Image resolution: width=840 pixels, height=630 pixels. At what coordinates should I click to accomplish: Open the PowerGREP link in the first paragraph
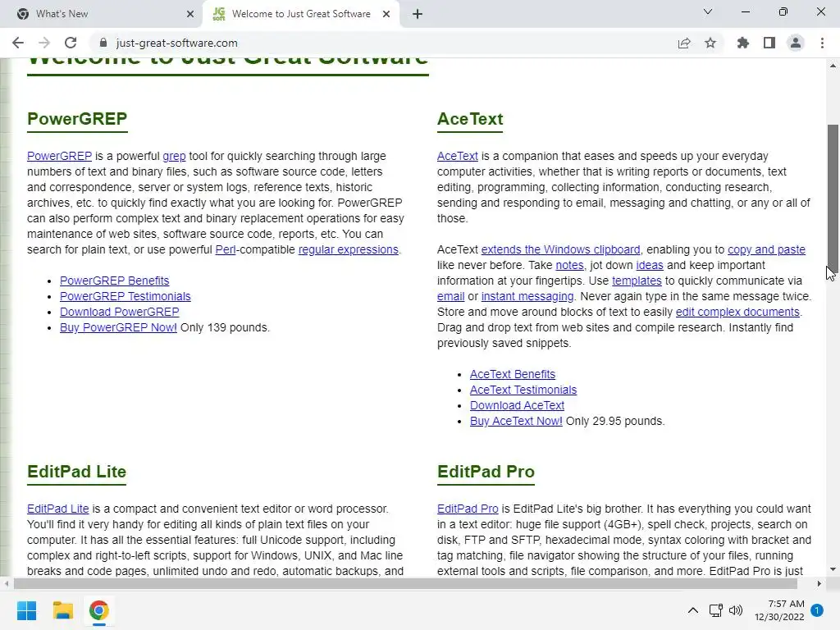coord(59,156)
